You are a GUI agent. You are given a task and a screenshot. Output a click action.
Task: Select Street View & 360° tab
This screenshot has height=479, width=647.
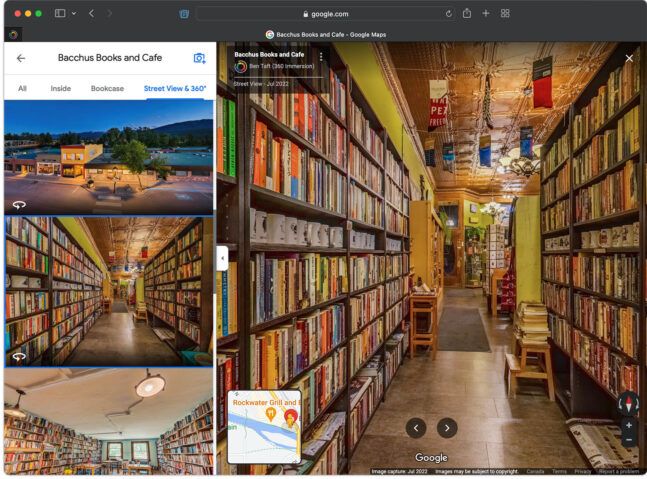(175, 88)
